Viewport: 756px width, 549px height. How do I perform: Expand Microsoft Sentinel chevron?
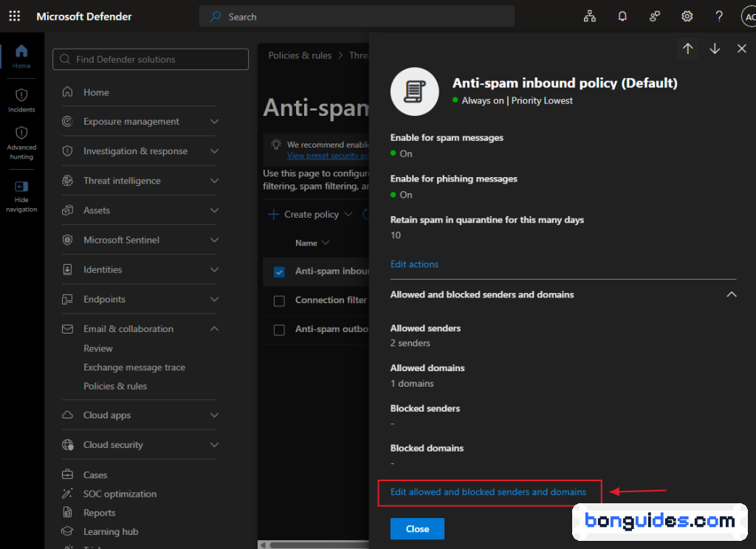[x=215, y=240]
